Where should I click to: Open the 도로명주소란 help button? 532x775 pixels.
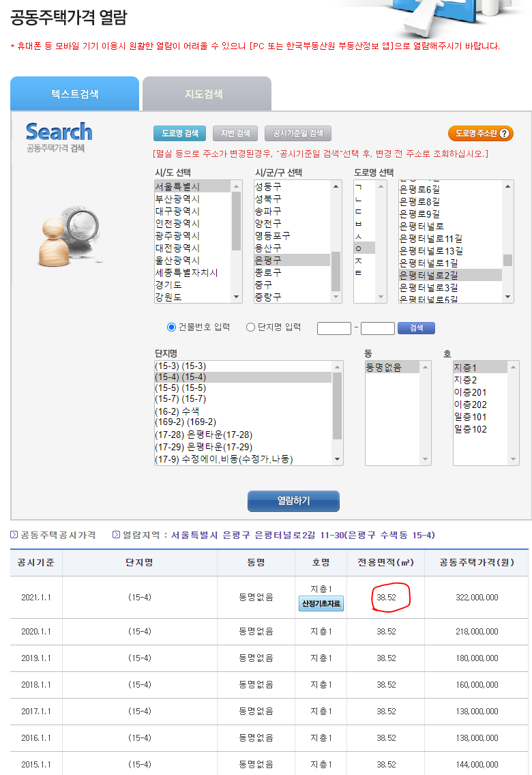pos(481,134)
